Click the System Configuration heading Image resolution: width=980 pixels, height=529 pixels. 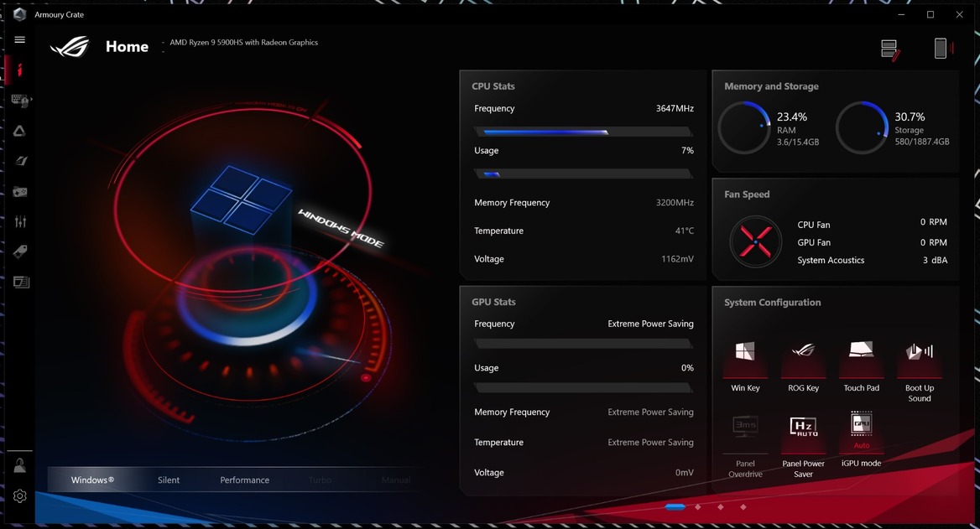[x=773, y=303]
